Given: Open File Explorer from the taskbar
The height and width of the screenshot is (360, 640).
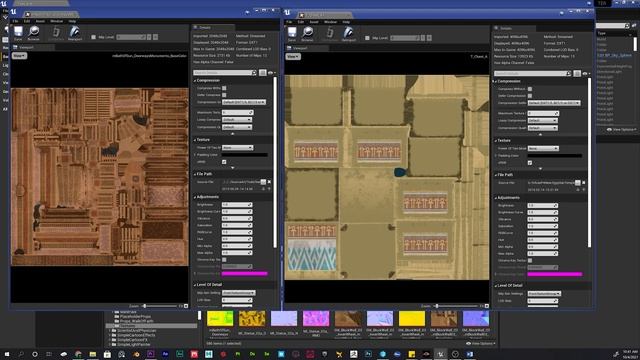Looking at the screenshot, I should pyautogui.click(x=93, y=354).
